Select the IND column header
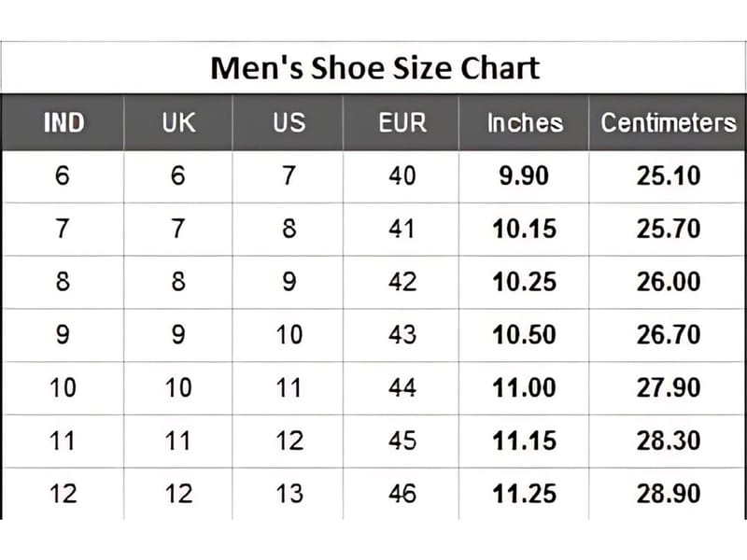Viewport: 747px width, 560px height. click(x=63, y=122)
